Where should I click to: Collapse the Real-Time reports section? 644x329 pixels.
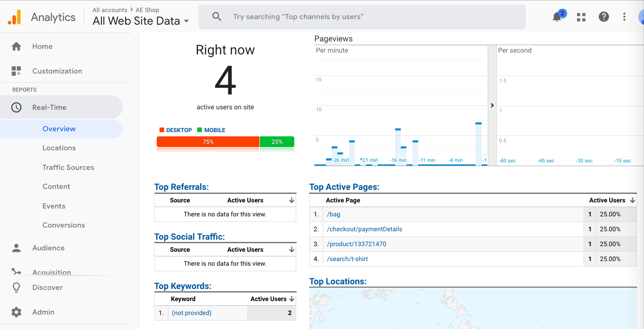[61, 107]
